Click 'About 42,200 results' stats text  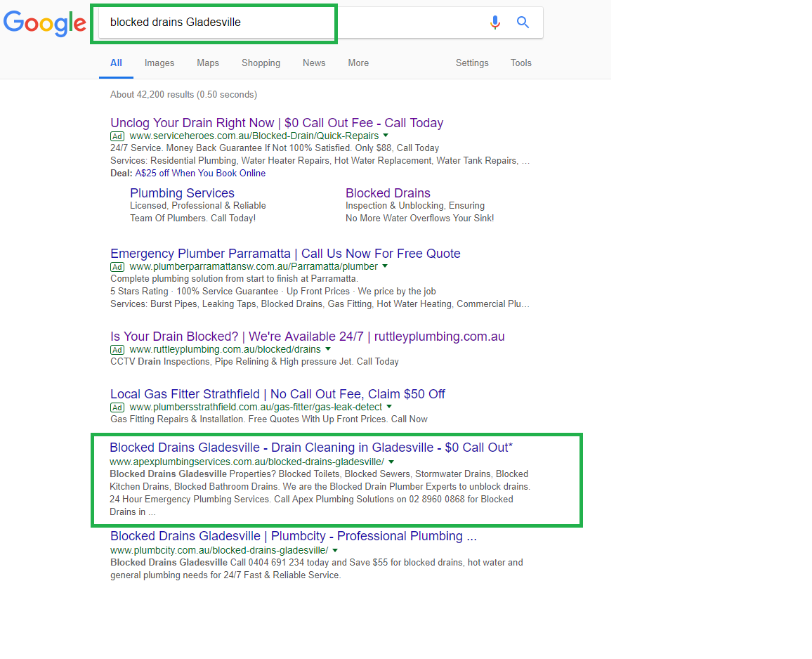183,94
